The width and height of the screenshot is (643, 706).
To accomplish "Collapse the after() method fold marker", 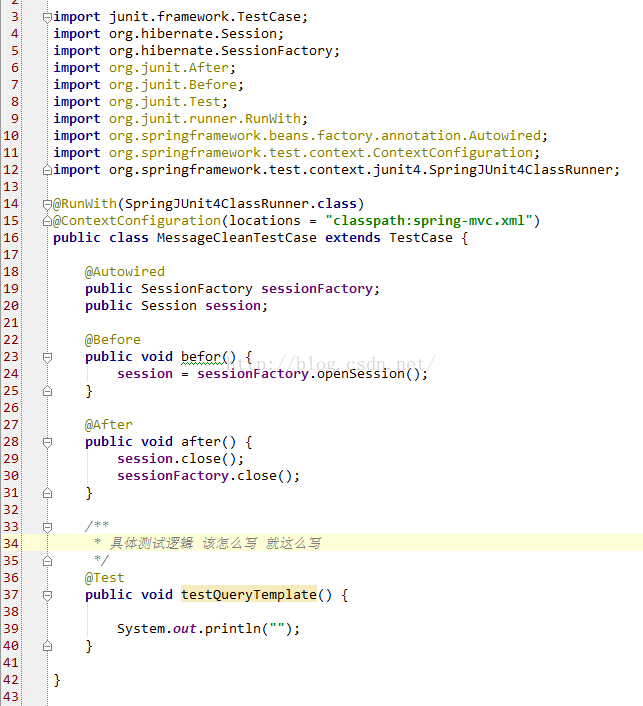I will [47, 443].
